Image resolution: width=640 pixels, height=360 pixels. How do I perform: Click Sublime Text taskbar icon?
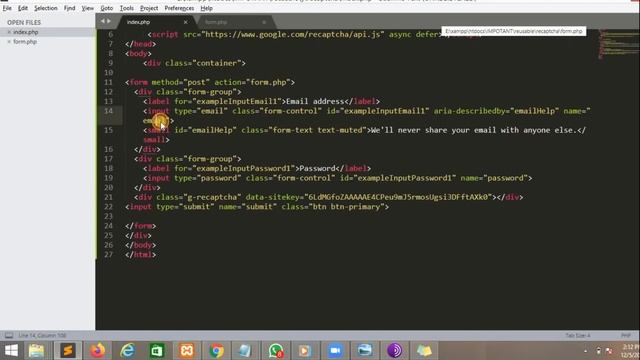68,351
